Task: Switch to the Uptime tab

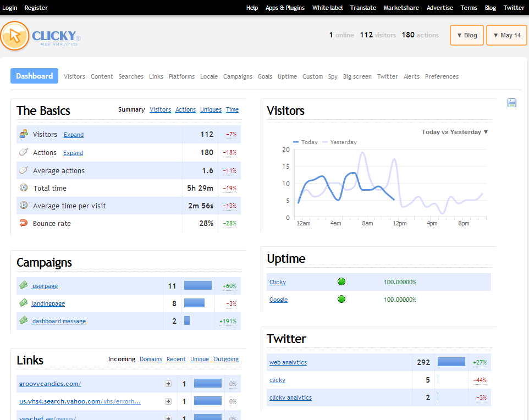Action: [x=287, y=76]
